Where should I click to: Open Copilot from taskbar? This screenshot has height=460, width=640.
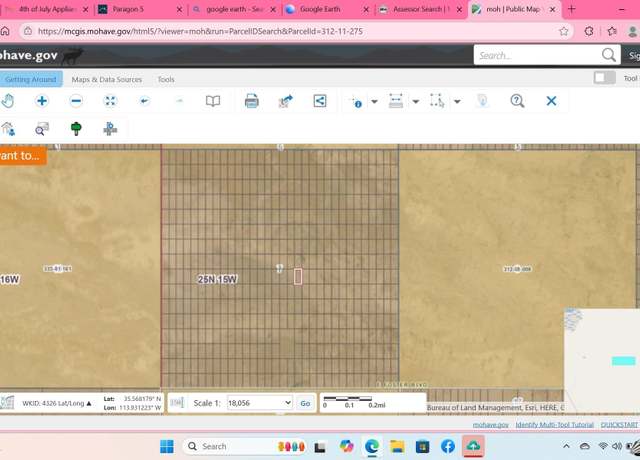coord(347,446)
